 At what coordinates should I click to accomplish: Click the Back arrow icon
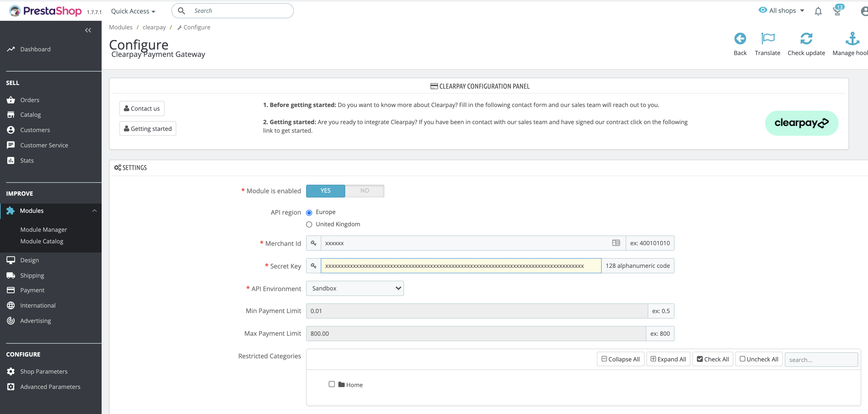pos(740,39)
